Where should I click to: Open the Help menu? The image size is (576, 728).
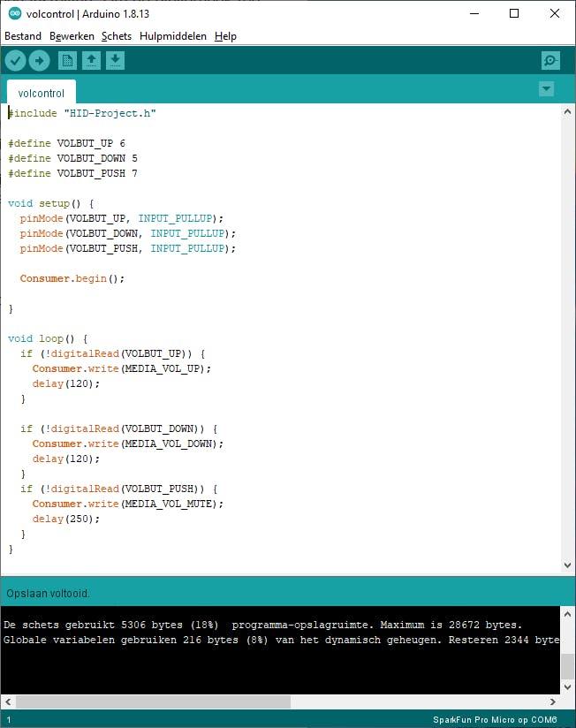(x=225, y=36)
